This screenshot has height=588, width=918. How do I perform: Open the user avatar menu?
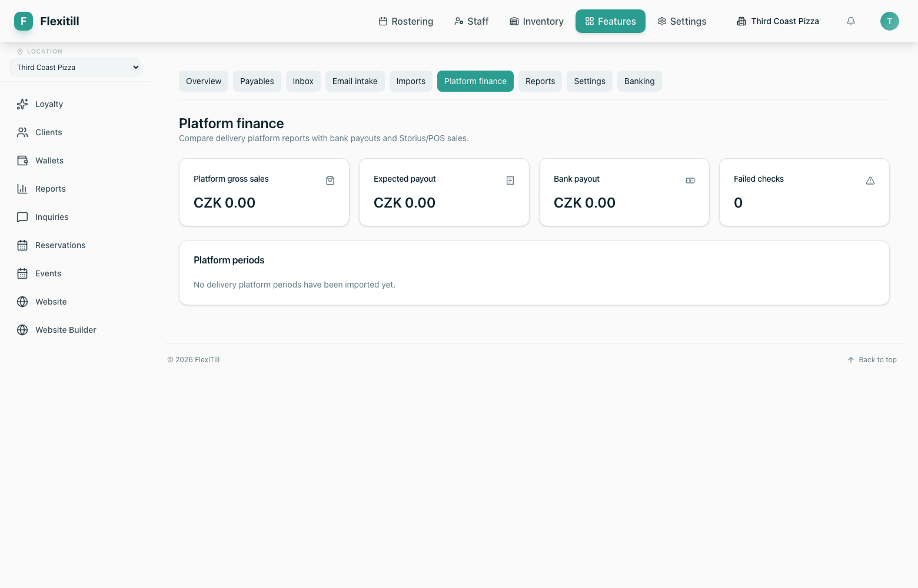[x=890, y=21]
